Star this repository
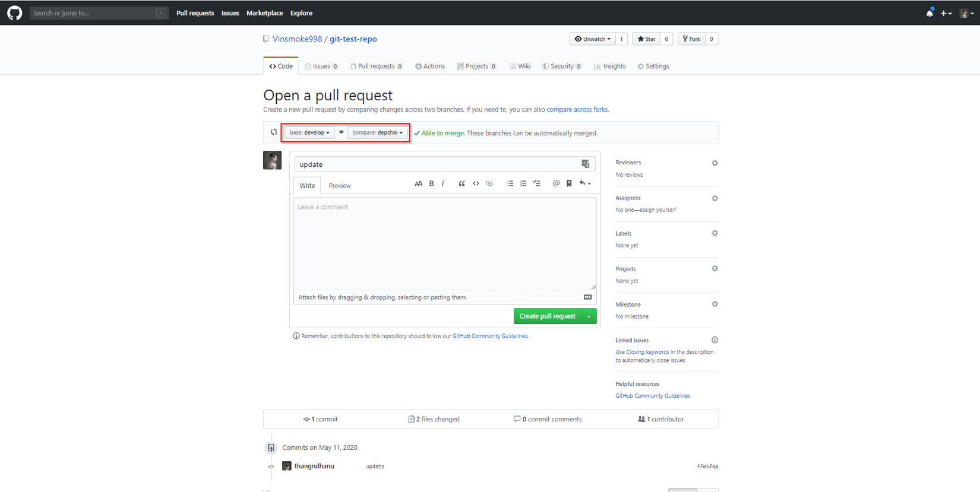This screenshot has width=980, height=492. point(646,39)
